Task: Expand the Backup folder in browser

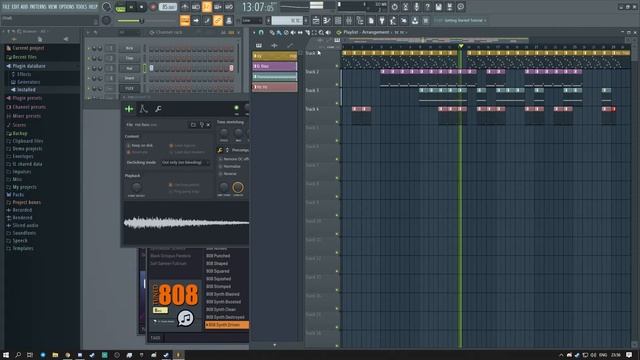Action: click(x=20, y=133)
